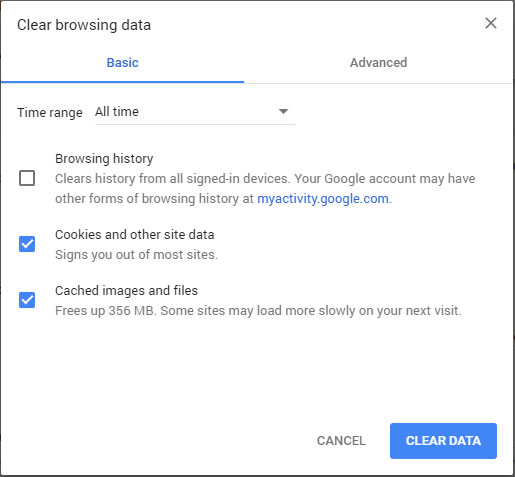The image size is (515, 477).
Task: Click the Time range dropdown arrow
Action: [283, 111]
